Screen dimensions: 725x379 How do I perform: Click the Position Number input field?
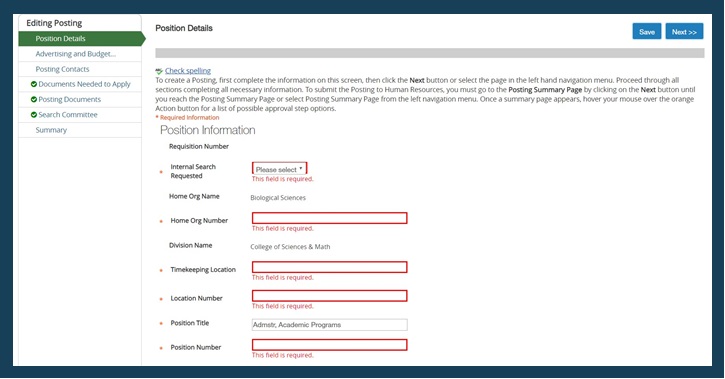(x=329, y=345)
